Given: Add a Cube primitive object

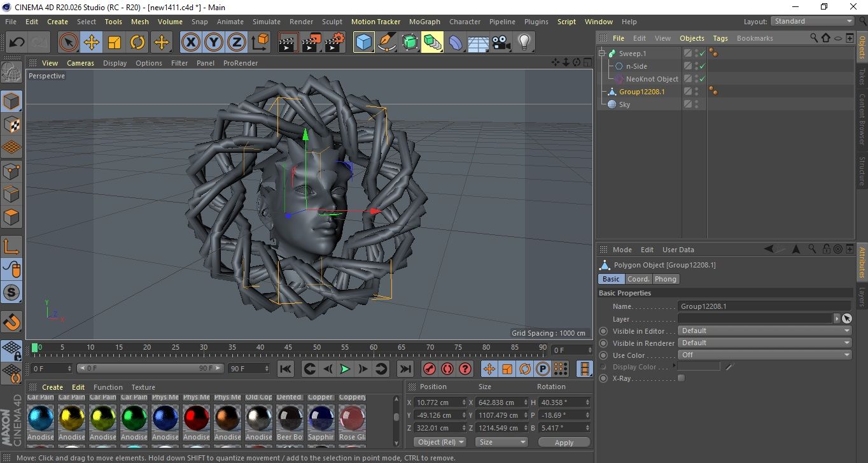Looking at the screenshot, I should pyautogui.click(x=363, y=43).
